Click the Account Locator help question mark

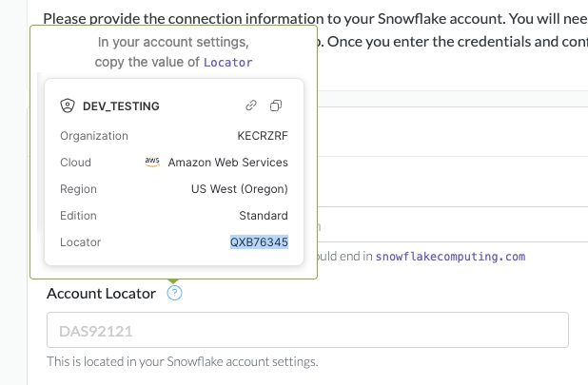pyautogui.click(x=174, y=293)
